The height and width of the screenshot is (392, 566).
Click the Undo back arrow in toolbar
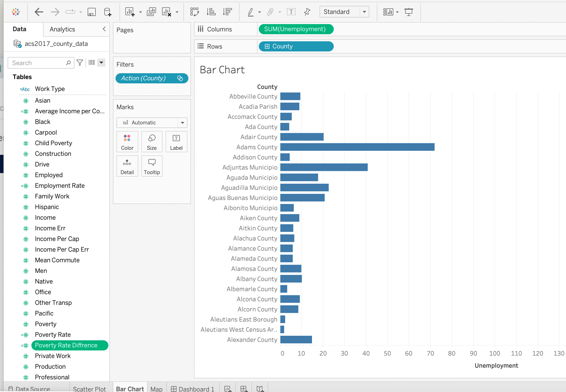coord(39,12)
